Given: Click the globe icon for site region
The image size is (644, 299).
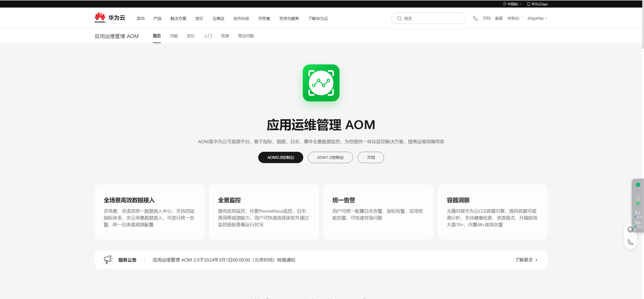Looking at the screenshot, I should (505, 4).
